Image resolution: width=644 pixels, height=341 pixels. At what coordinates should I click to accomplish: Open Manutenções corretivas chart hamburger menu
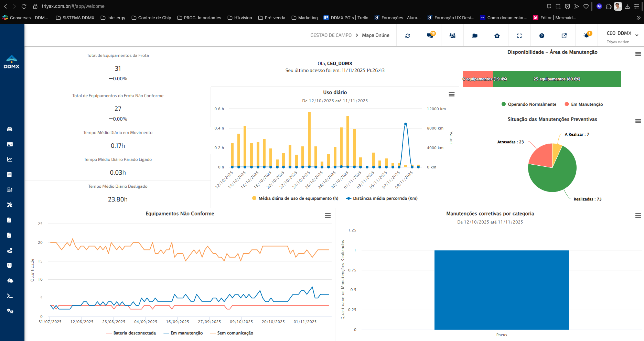click(x=638, y=216)
